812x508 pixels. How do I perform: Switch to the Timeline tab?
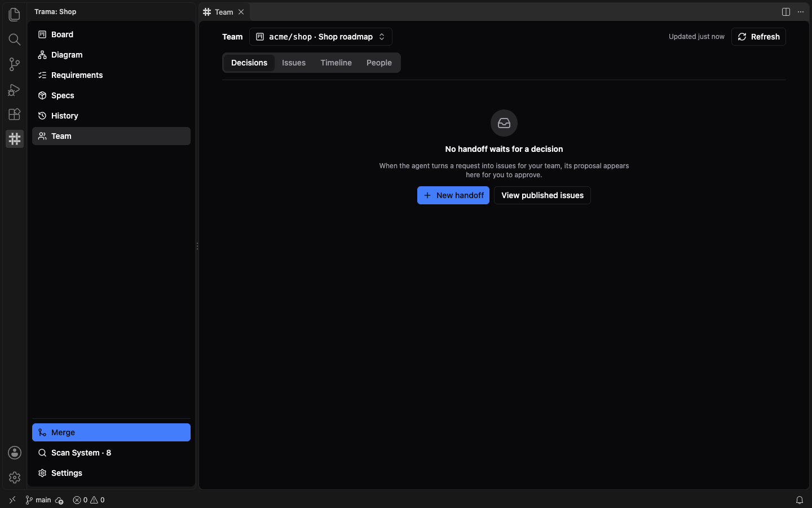tap(336, 63)
